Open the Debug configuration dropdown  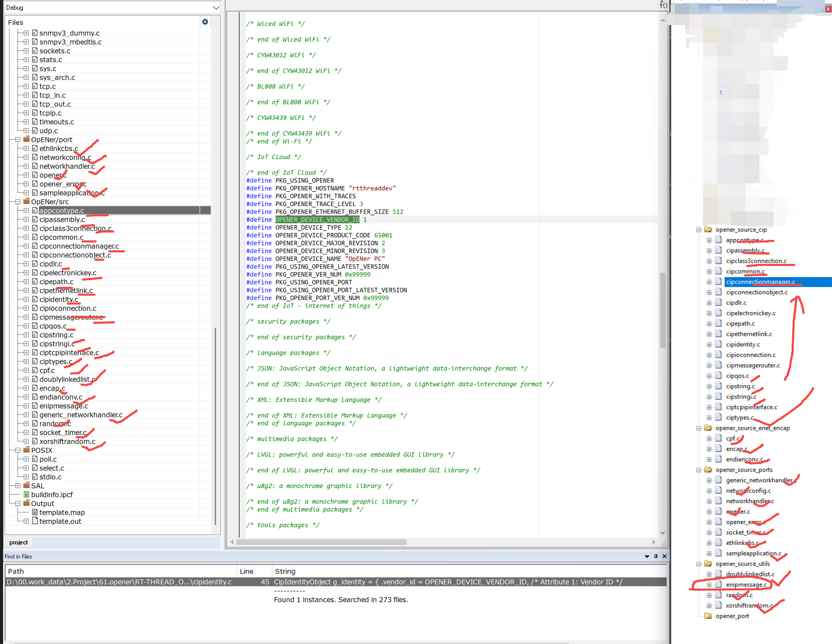pos(215,8)
